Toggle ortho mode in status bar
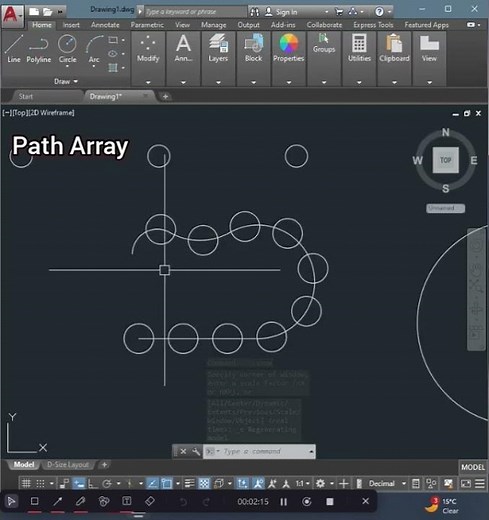The width and height of the screenshot is (489, 520). click(x=92, y=483)
